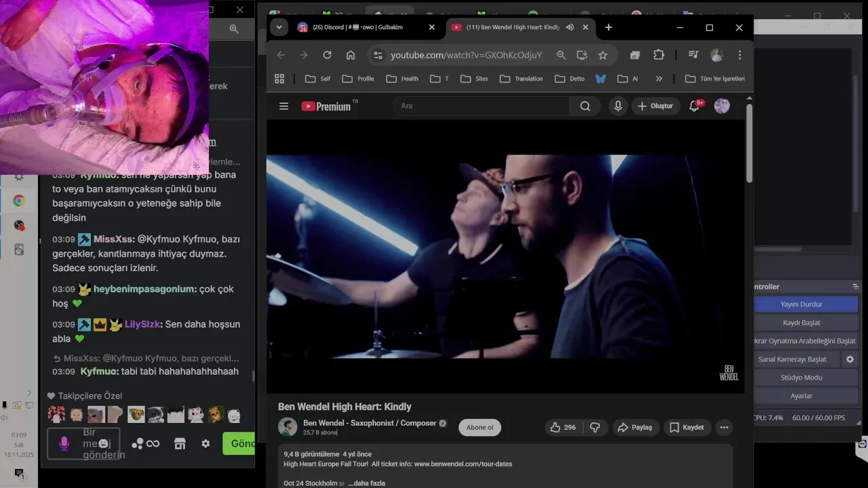Open channel points infinity icon
868x488 pixels.
tap(153, 443)
